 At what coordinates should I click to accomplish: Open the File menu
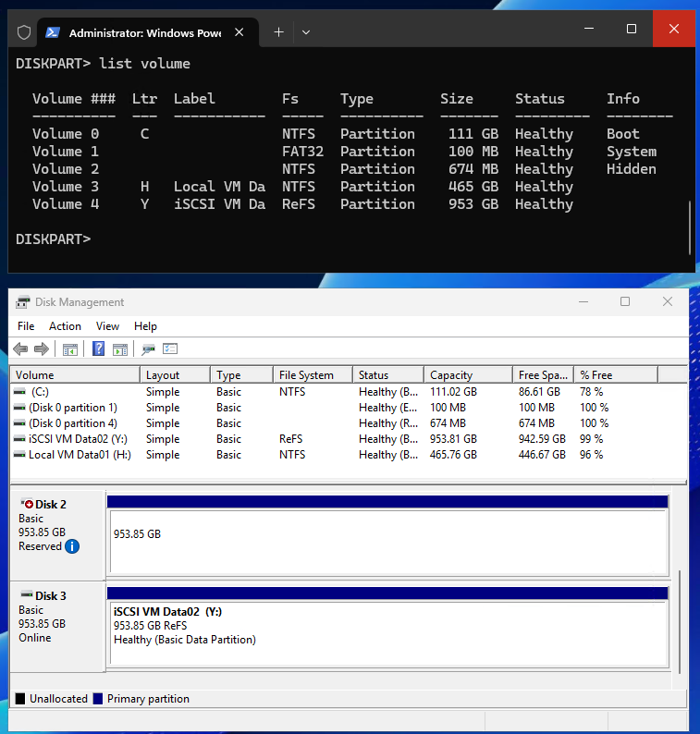[26, 326]
